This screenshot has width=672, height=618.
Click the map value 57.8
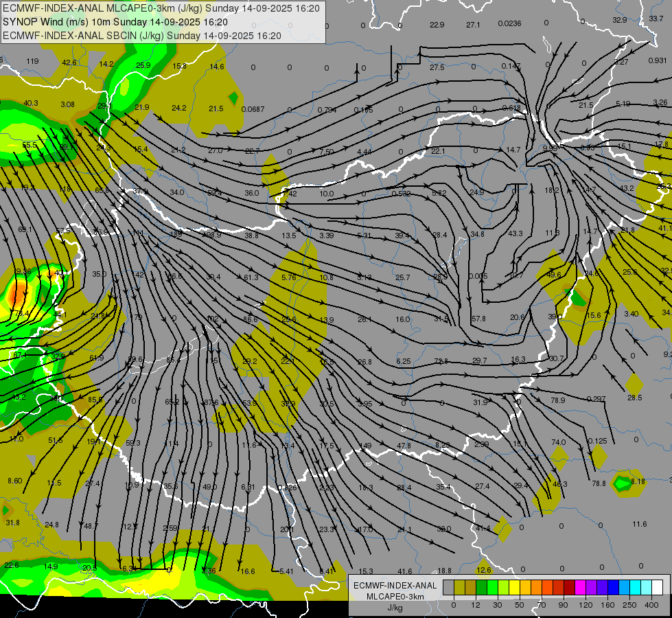click(478, 319)
